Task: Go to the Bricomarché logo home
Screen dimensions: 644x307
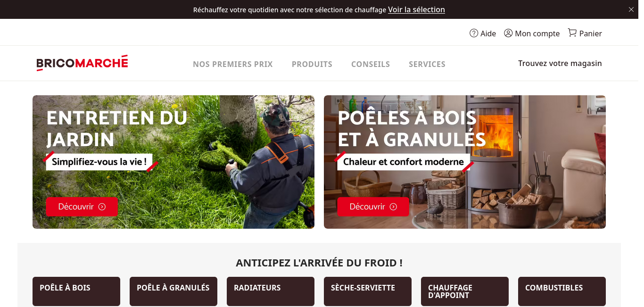Action: point(82,63)
